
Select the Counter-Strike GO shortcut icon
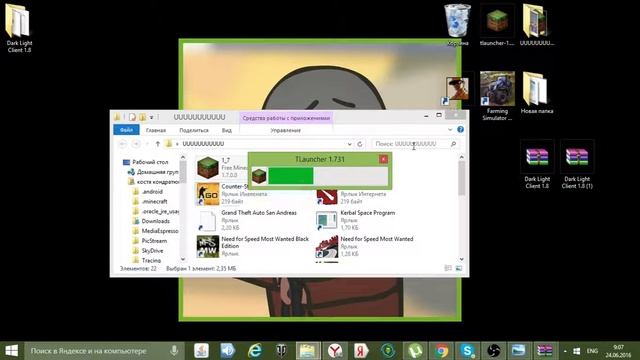point(208,193)
